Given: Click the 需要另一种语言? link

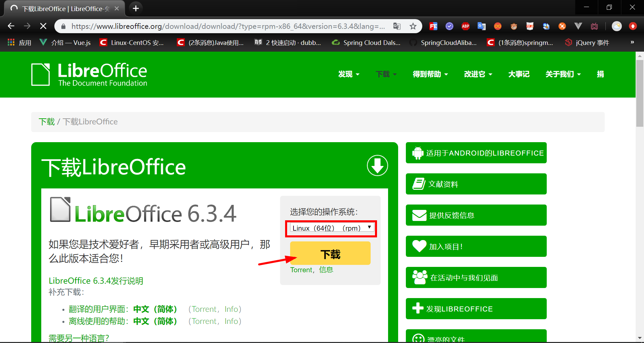Looking at the screenshot, I should 79,338.
